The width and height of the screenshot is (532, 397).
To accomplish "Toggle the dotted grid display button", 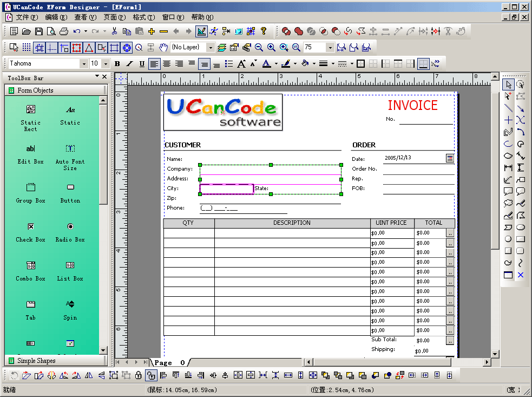I will point(27,48).
